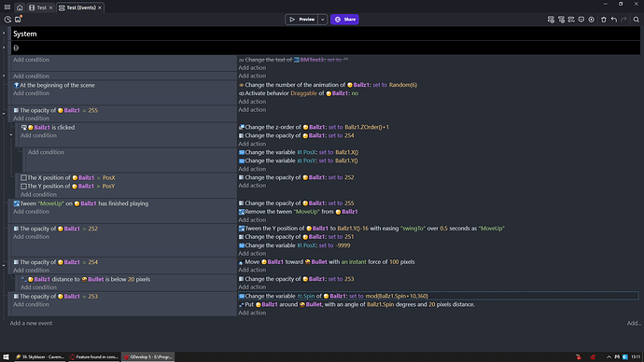Switch to Skyblazer taskbar item

click(40, 357)
